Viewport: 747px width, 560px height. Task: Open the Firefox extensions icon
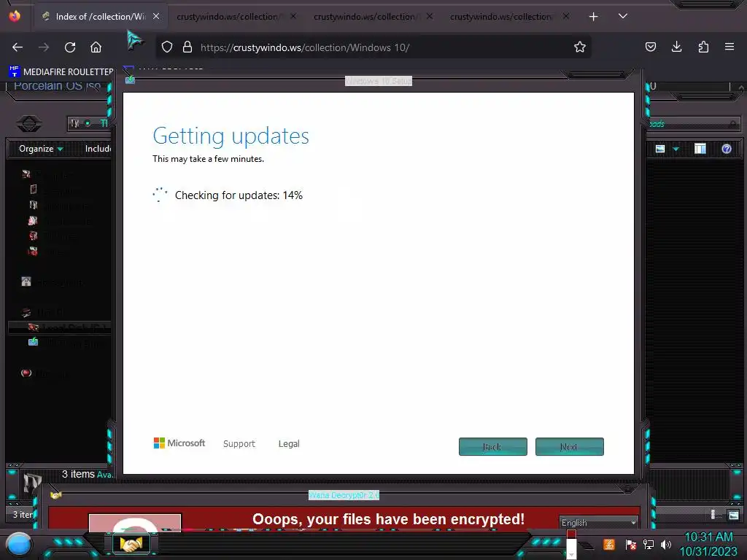pos(703,47)
